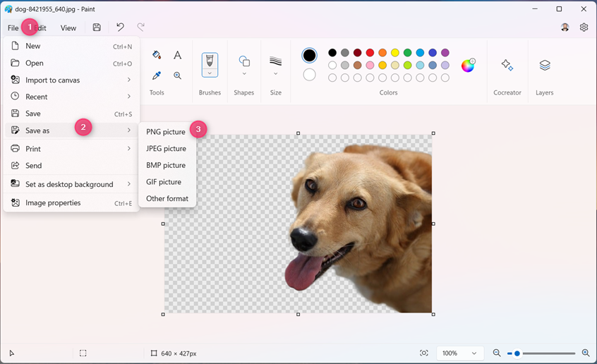Select the Text tool

tap(178, 55)
